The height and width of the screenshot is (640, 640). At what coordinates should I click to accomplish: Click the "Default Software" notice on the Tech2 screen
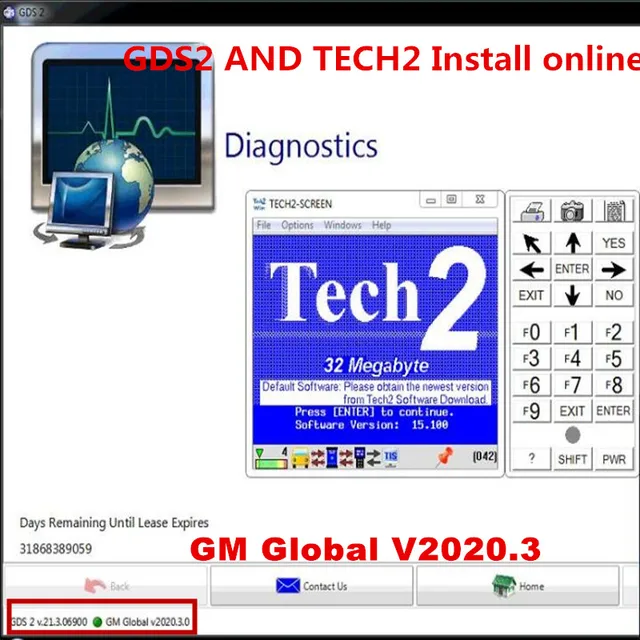pos(375,393)
